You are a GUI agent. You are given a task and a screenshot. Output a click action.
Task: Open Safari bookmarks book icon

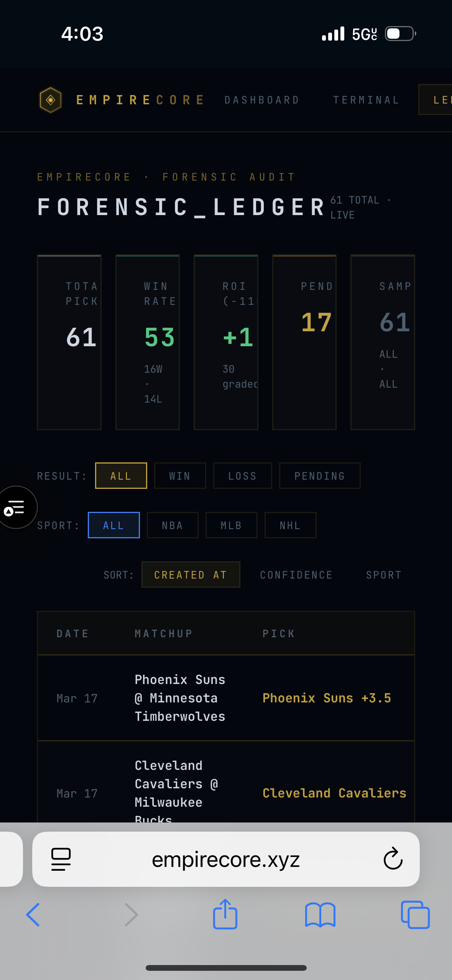pos(320,914)
